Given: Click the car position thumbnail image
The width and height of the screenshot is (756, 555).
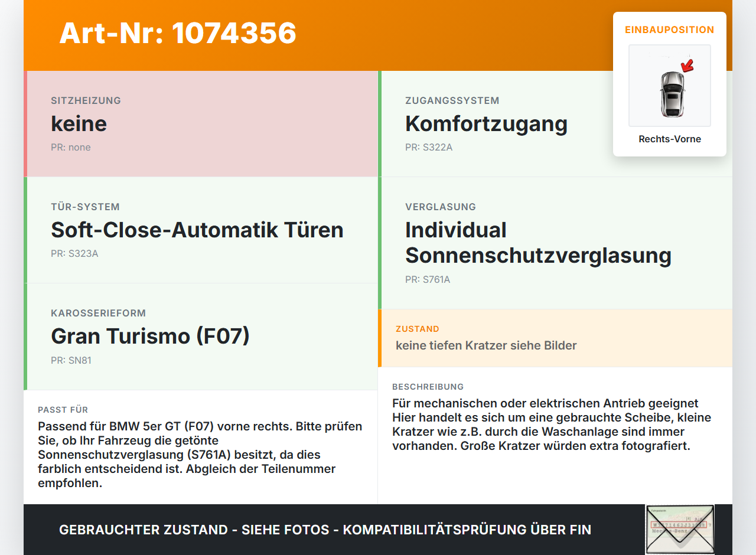Looking at the screenshot, I should (670, 86).
